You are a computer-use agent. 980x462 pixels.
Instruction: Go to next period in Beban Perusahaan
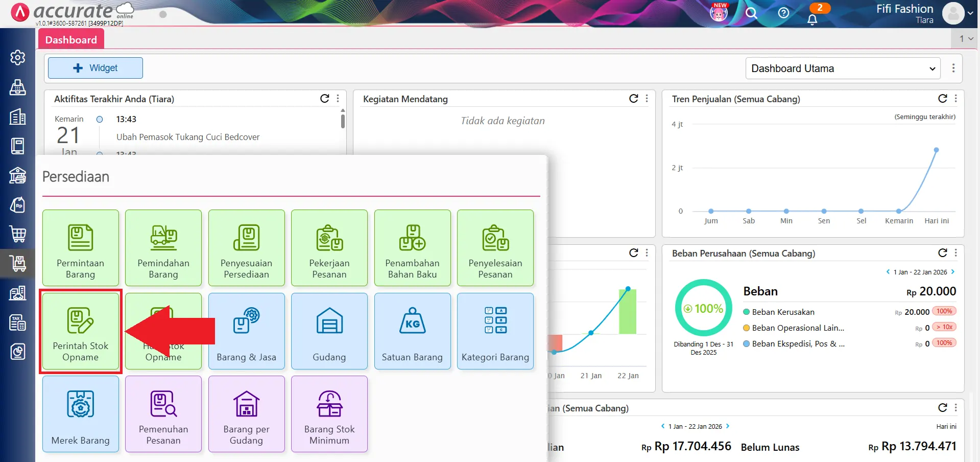tap(953, 272)
